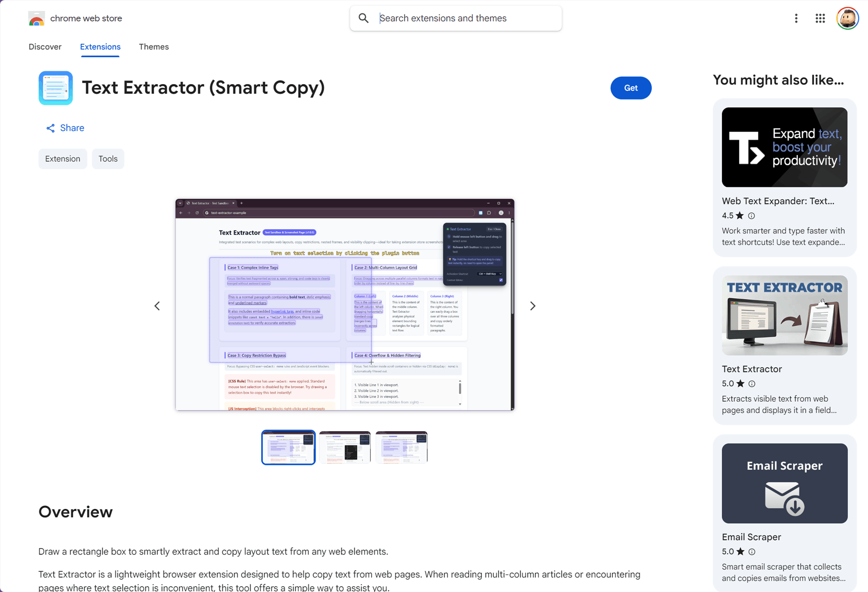868x592 pixels.
Task: Show rating info for Web Text Expander
Action: click(x=751, y=216)
